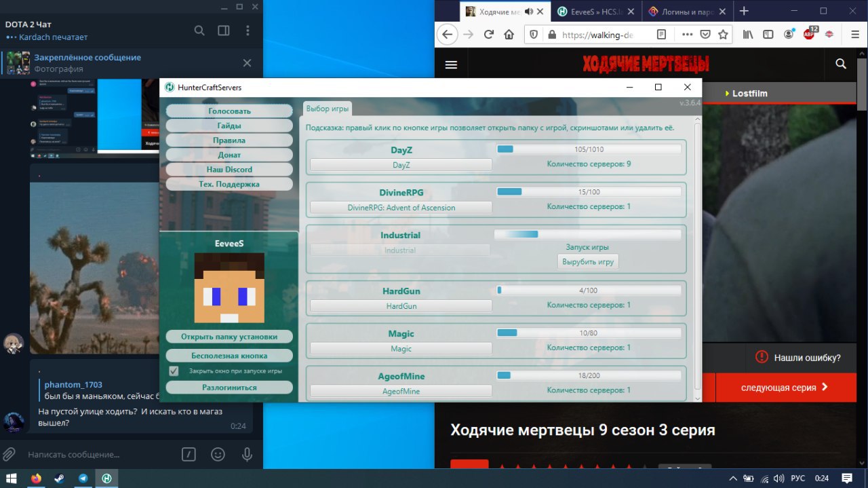
Task: Select the Выбор игры tab
Action: pyautogui.click(x=328, y=109)
